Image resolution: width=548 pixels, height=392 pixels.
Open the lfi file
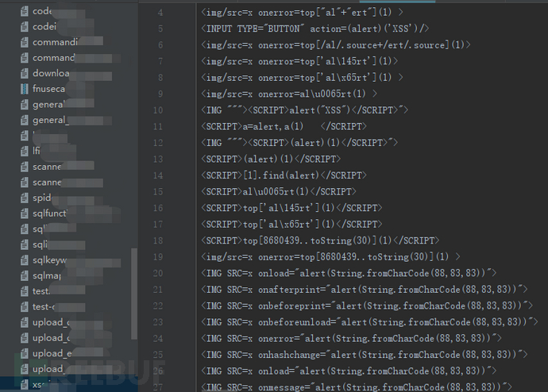coord(37,151)
